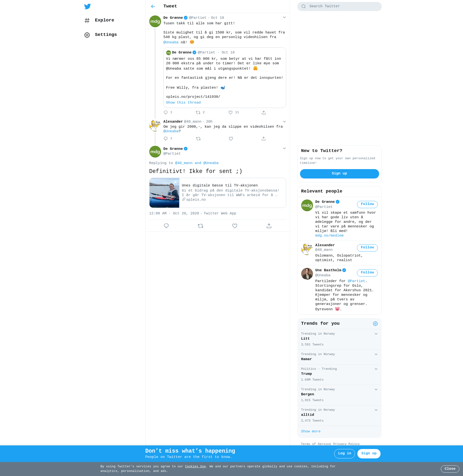This screenshot has height=476, width=463.
Task: Open the Trump trending topic
Action: tap(339, 375)
